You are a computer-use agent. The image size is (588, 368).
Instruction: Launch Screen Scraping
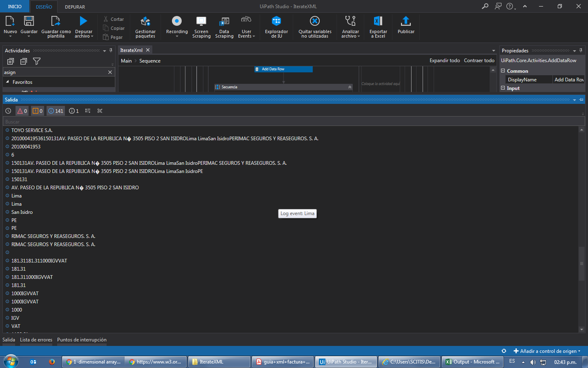point(201,27)
